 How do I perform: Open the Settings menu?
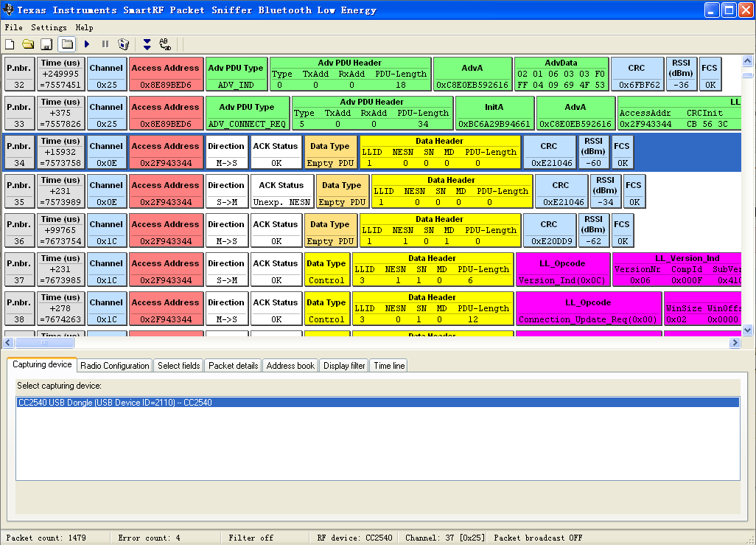coord(49,27)
